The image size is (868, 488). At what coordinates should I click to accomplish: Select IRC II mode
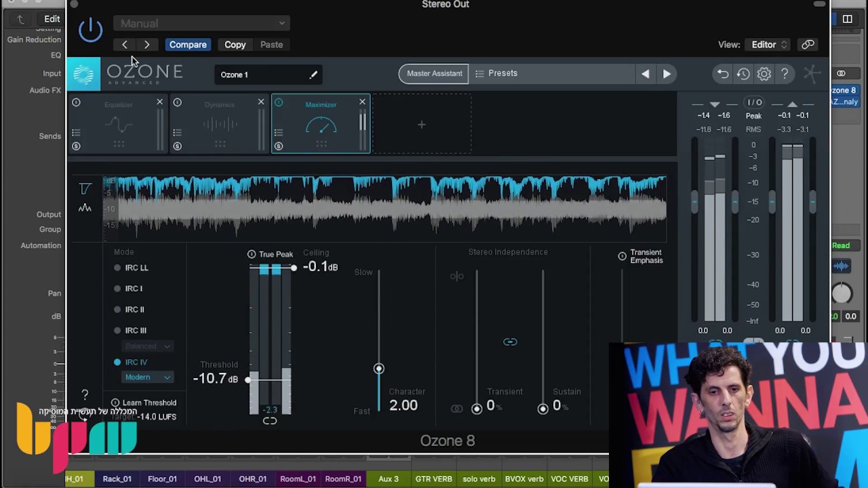tap(130, 310)
